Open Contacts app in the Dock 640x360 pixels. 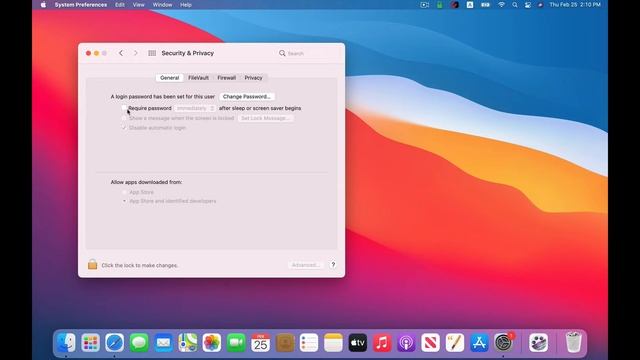[285, 342]
